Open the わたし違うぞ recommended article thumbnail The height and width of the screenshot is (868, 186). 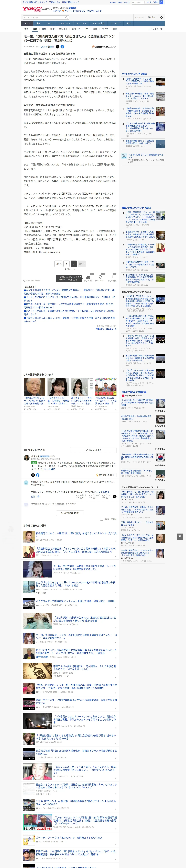(34, 387)
